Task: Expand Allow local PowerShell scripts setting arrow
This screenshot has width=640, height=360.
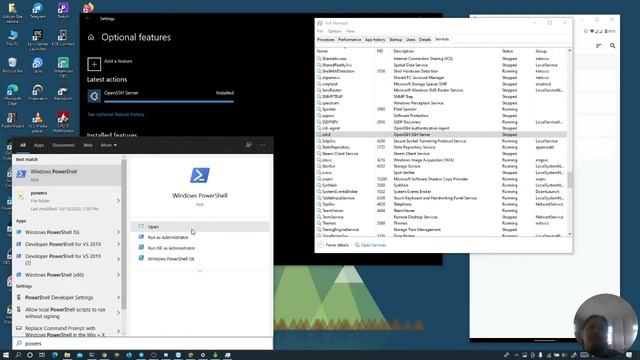Action: [118, 313]
